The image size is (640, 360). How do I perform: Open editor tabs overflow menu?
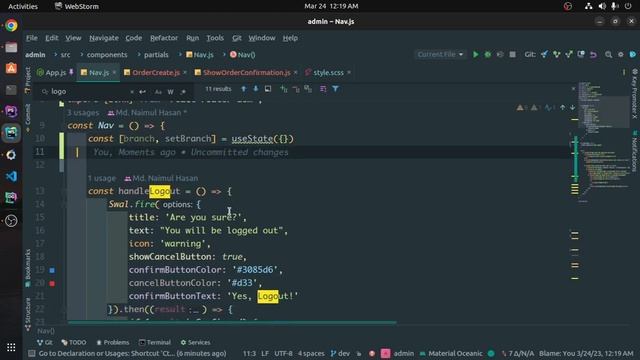624,72
